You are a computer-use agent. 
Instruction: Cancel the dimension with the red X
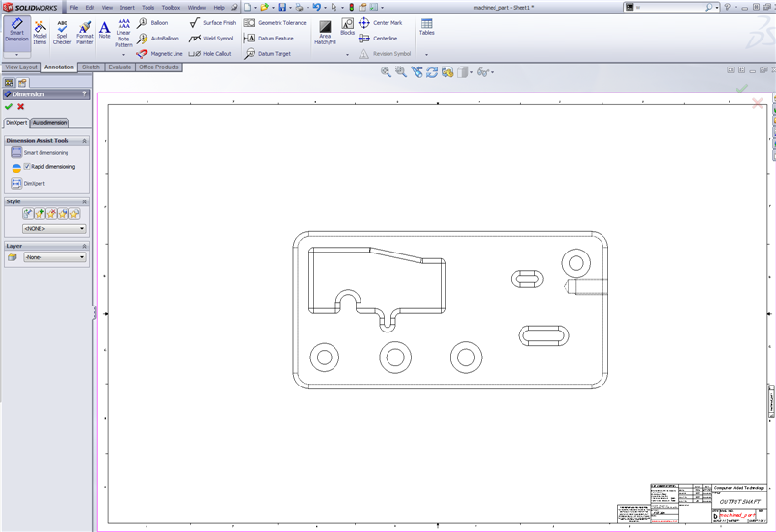click(x=21, y=106)
